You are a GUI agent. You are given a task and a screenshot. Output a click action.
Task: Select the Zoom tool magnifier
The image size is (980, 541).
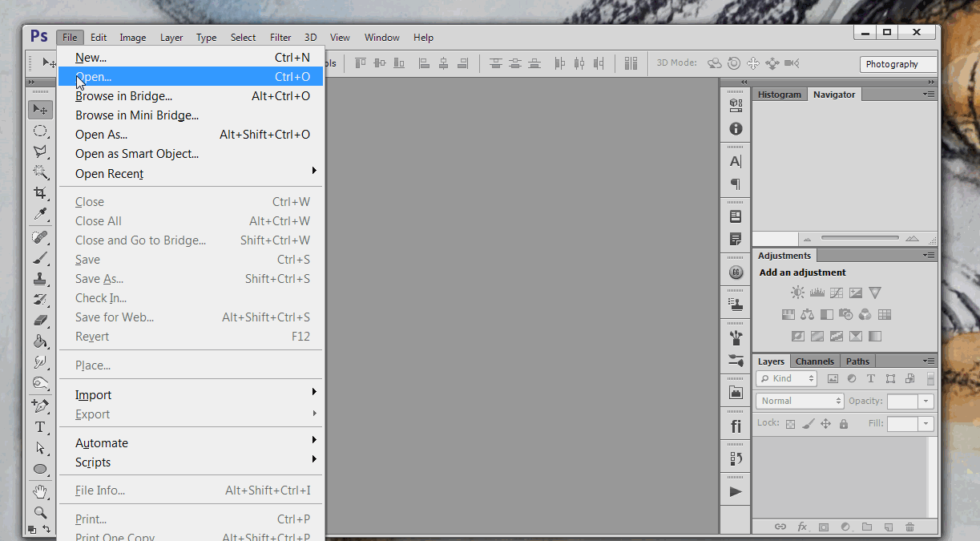tap(40, 512)
